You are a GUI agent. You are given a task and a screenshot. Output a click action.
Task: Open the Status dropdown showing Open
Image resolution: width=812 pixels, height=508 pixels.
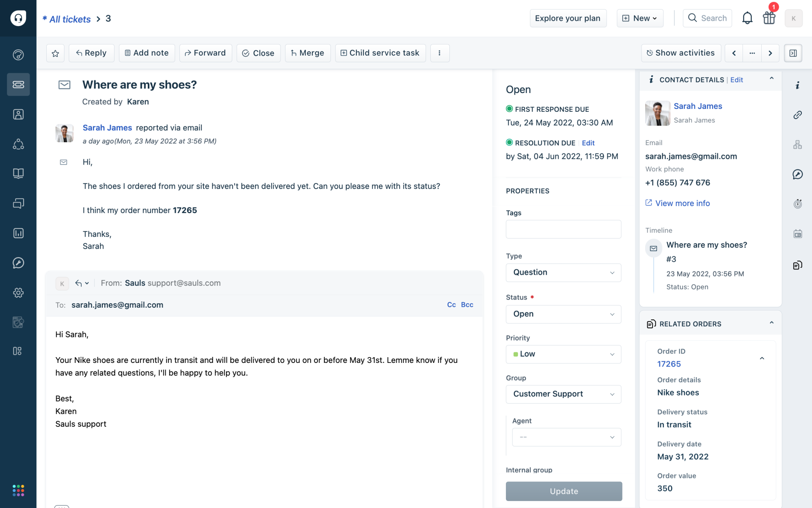coord(563,314)
